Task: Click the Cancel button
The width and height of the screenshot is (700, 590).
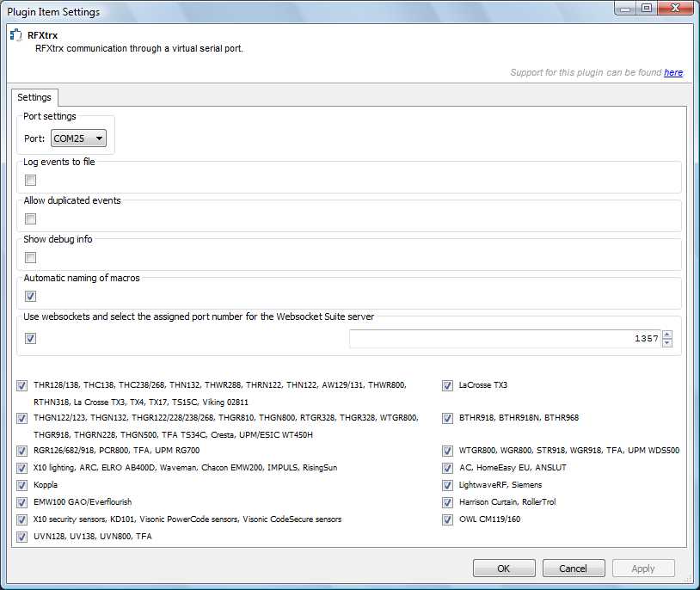Action: coord(574,568)
